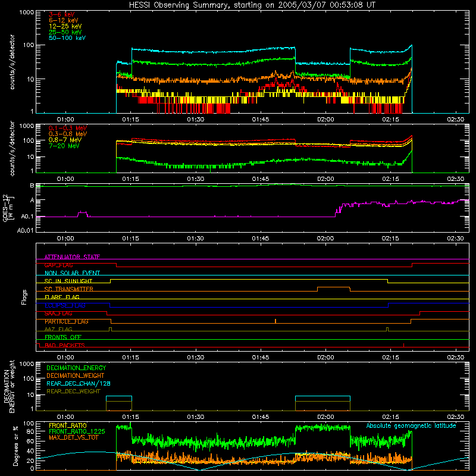Click the HESSI Observing Summary title

252,5
